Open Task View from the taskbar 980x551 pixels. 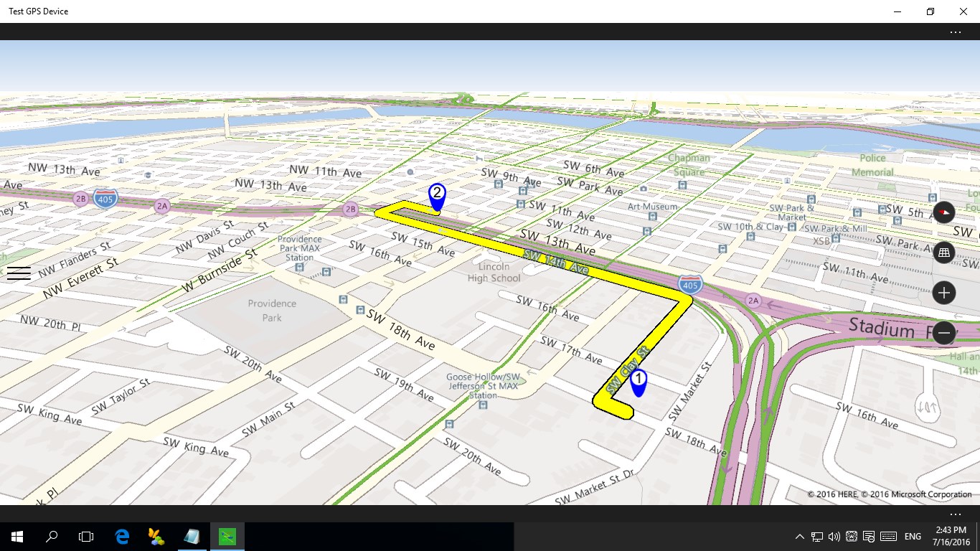[x=86, y=536]
